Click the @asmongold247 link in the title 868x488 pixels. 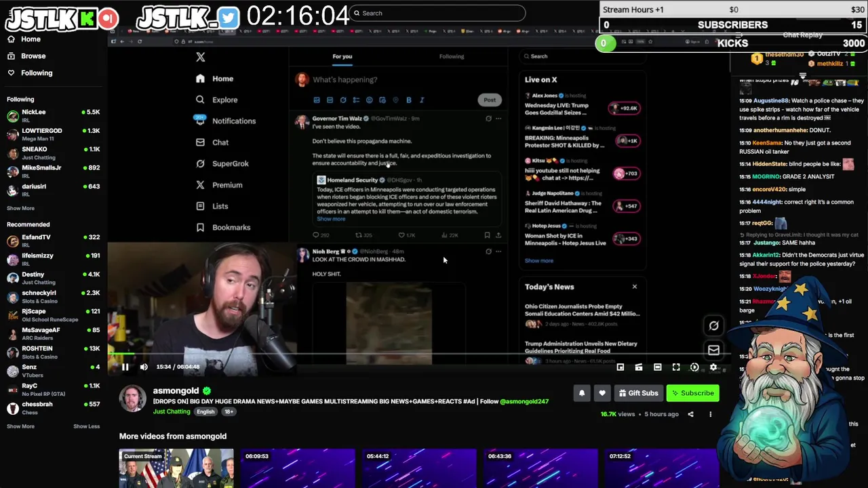tap(524, 401)
